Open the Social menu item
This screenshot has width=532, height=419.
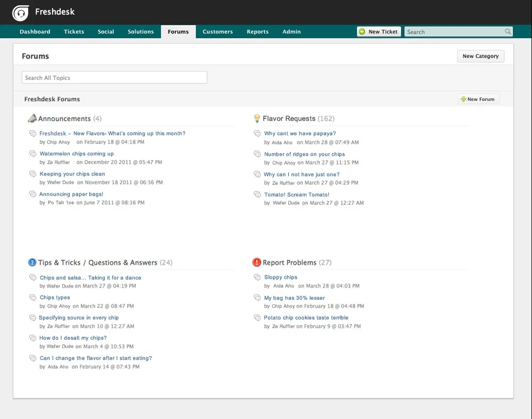coord(105,31)
